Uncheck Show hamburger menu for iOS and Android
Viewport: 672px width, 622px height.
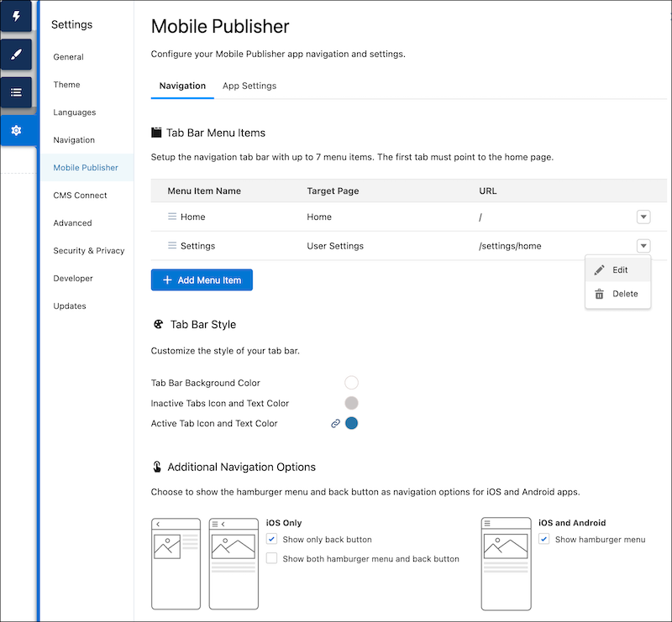tap(543, 539)
